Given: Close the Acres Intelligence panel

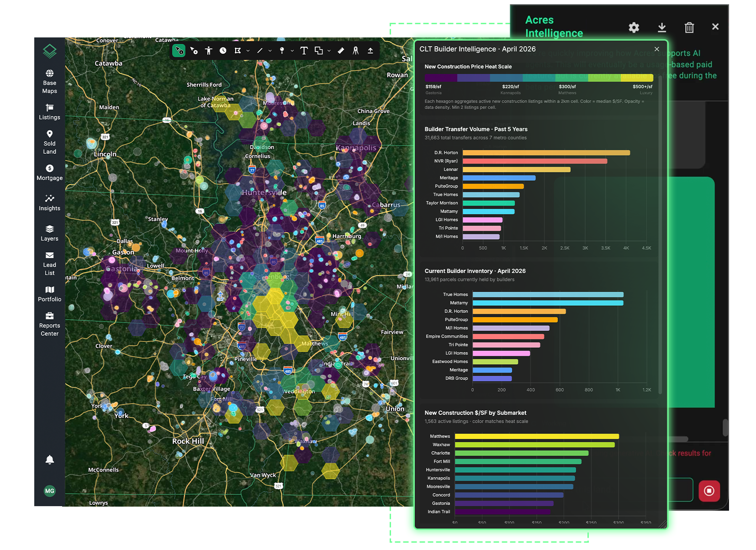Looking at the screenshot, I should click(715, 27).
